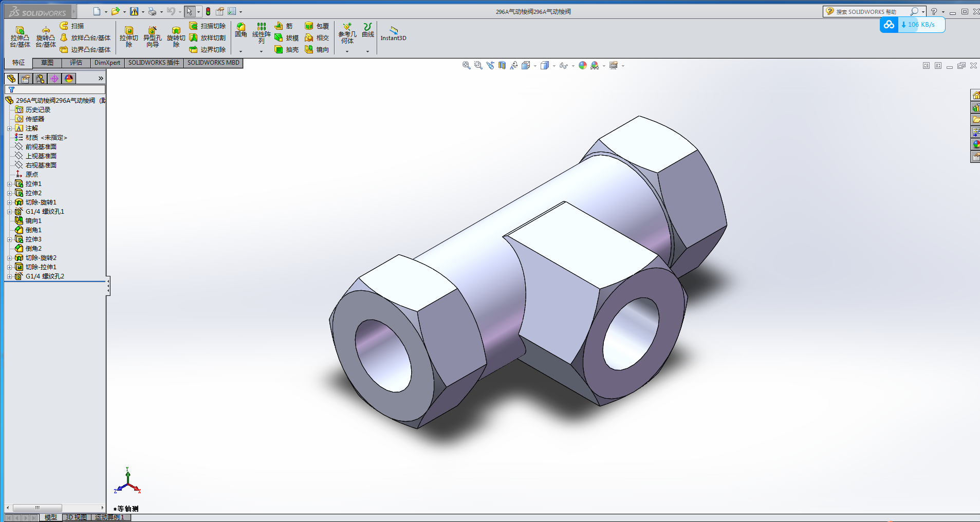Expand the 拉伸3 feature node
Screen dimensions: 980x522
click(9, 239)
